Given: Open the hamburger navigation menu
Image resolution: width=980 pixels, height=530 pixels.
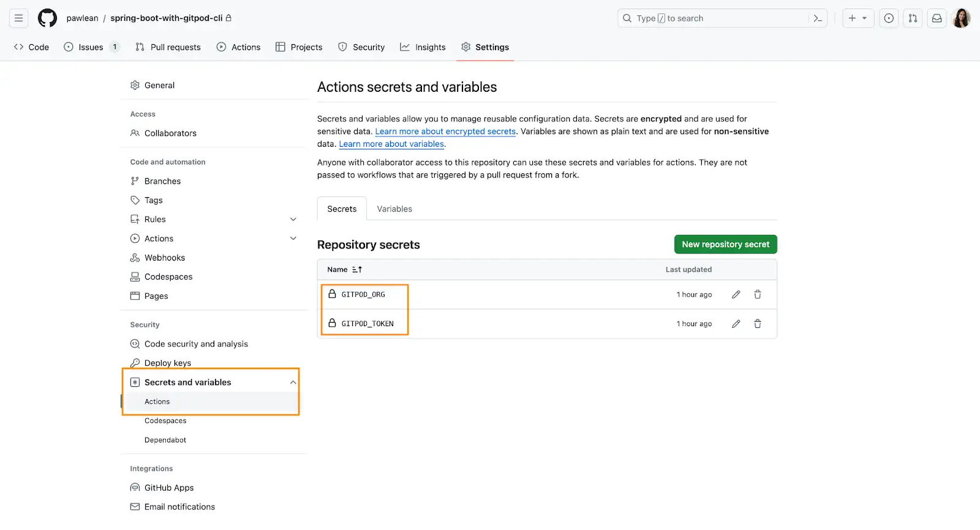Looking at the screenshot, I should (19, 18).
